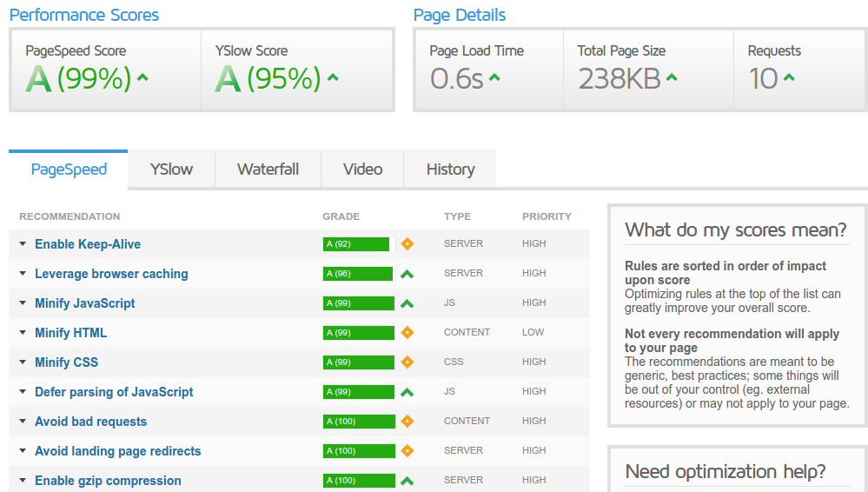Click the Page Details heading
This screenshot has height=492, width=868.
(x=460, y=15)
